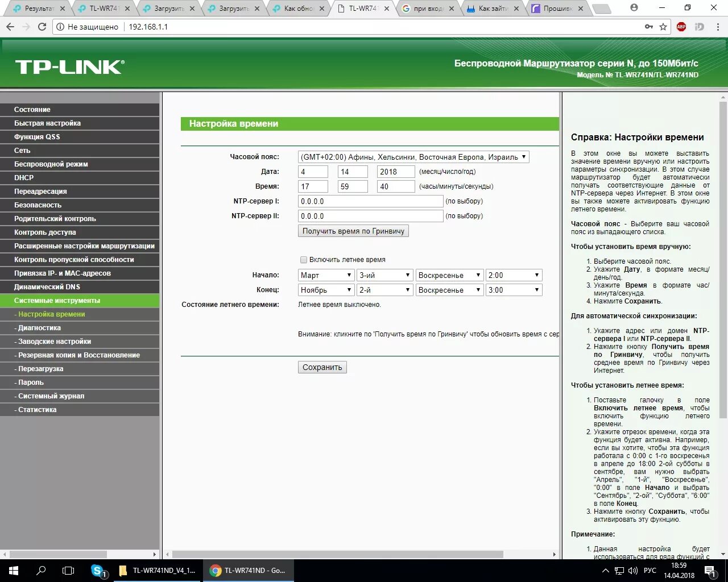Click the hours field '17'
The height and width of the screenshot is (582, 728).
click(313, 186)
